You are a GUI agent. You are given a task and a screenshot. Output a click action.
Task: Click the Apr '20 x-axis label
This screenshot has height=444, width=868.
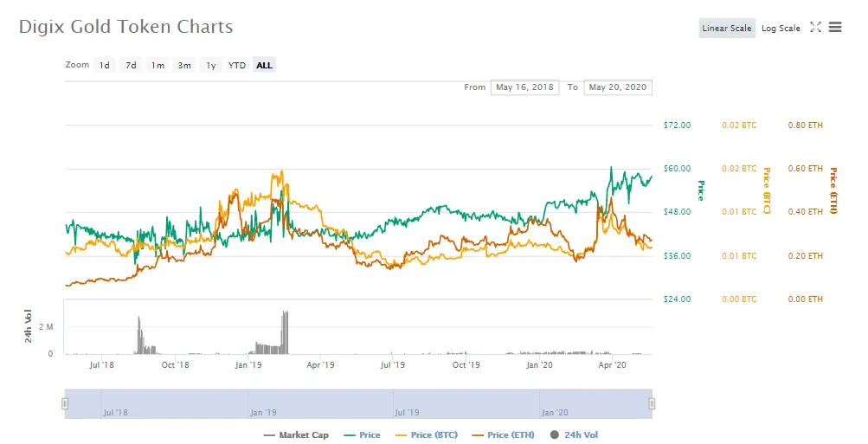[612, 365]
